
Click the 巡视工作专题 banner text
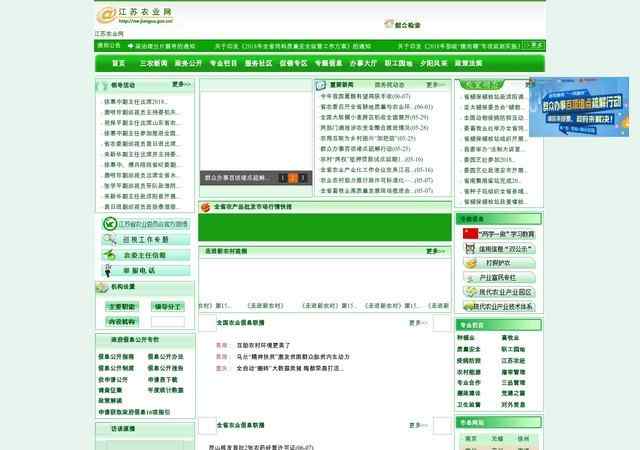pos(146,240)
